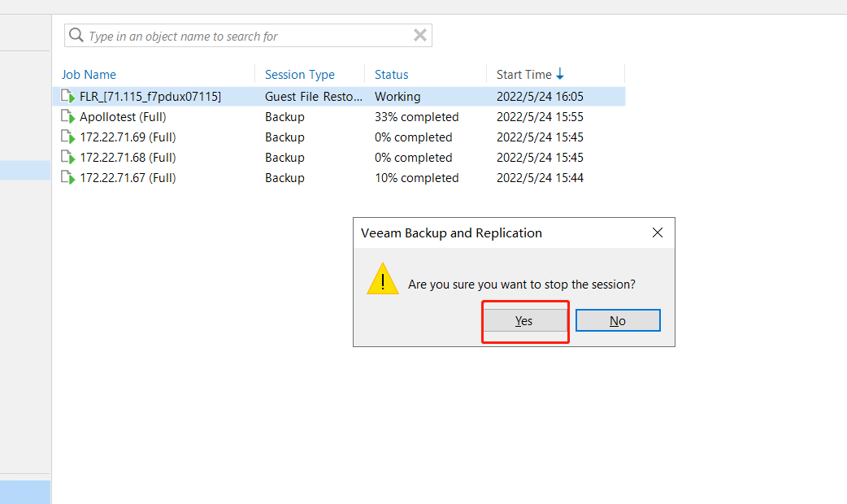The height and width of the screenshot is (504, 847).
Task: Click the Start Time sort arrow
Action: pyautogui.click(x=560, y=74)
